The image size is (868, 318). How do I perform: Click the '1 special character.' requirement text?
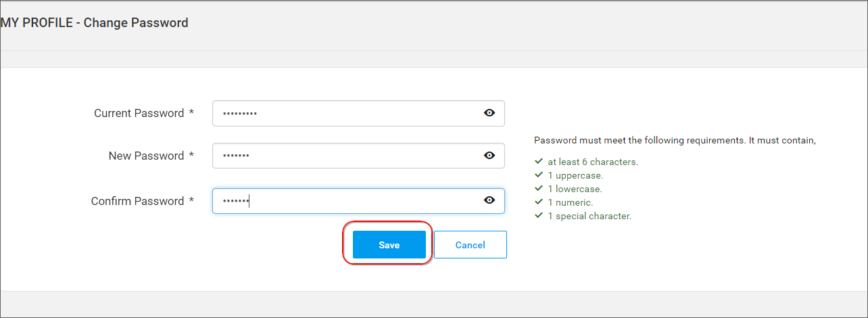pyautogui.click(x=589, y=217)
